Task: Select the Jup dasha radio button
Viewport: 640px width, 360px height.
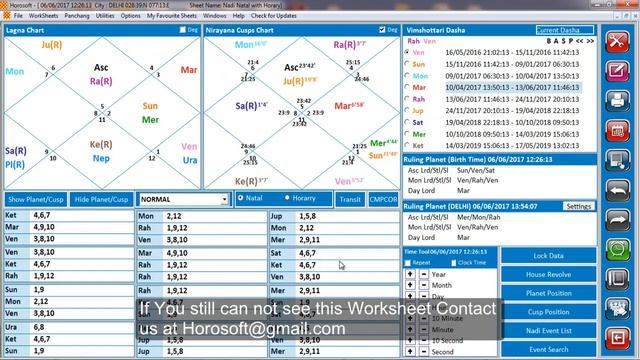Action: pos(407,111)
